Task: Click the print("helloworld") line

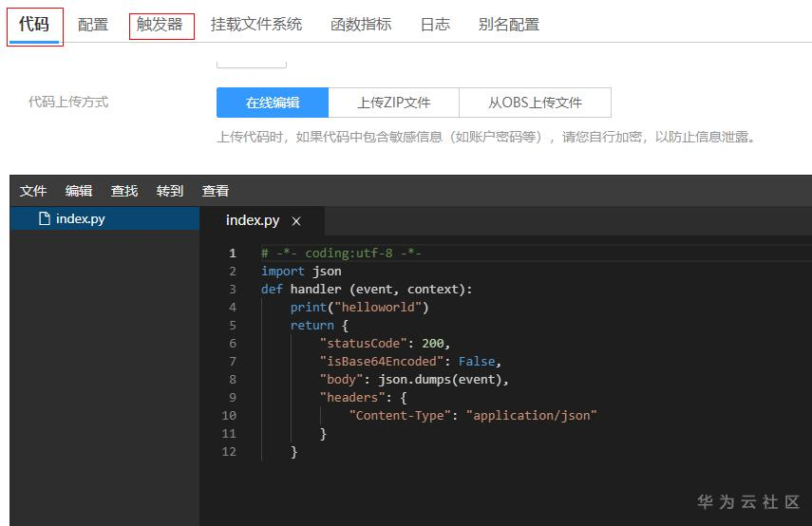Action: 359,308
